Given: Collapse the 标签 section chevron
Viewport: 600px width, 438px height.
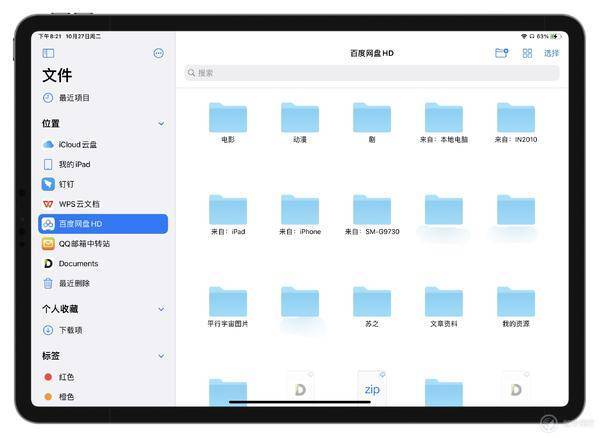Looking at the screenshot, I should pyautogui.click(x=161, y=356).
